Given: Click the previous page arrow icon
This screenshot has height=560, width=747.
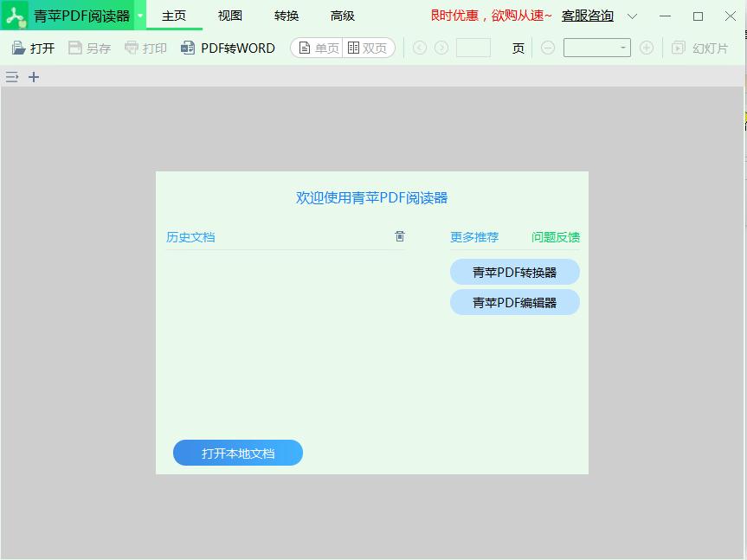Looking at the screenshot, I should click(x=420, y=48).
